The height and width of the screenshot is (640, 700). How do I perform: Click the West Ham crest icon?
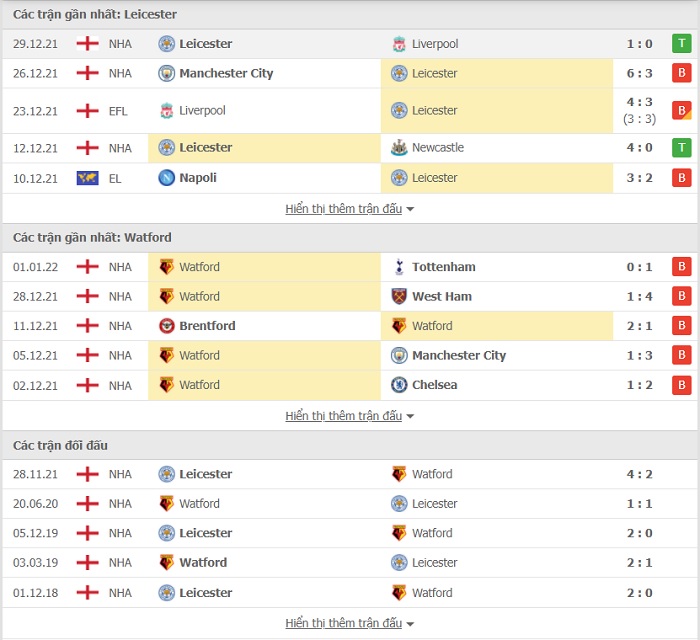pos(399,296)
